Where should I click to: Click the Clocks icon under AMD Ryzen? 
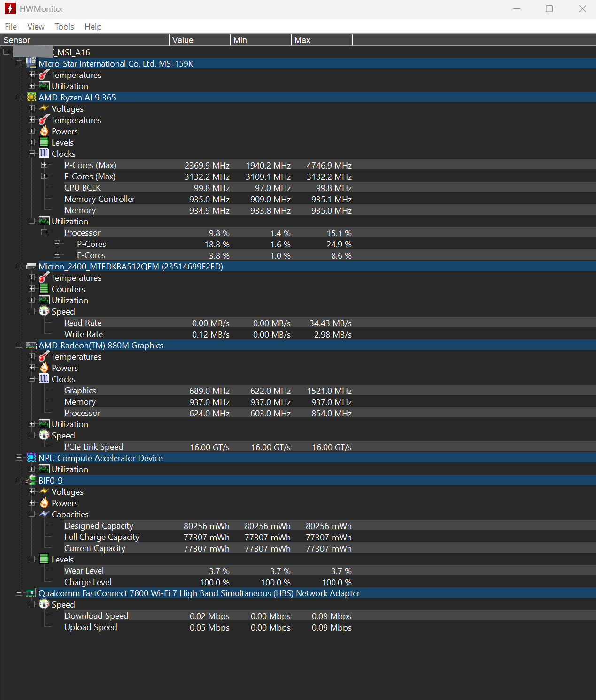(x=44, y=154)
